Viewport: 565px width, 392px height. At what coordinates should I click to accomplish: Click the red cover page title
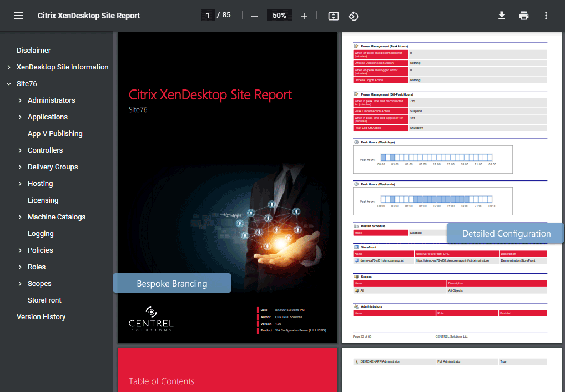210,94
